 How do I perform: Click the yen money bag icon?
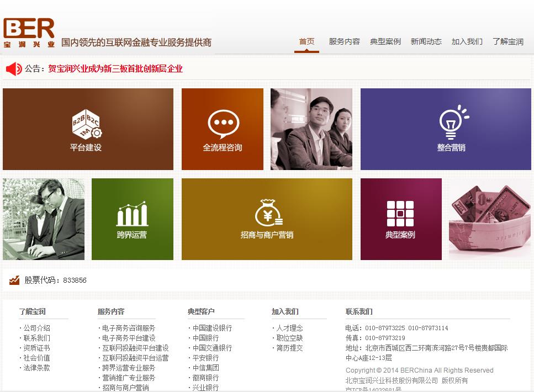[x=269, y=213]
